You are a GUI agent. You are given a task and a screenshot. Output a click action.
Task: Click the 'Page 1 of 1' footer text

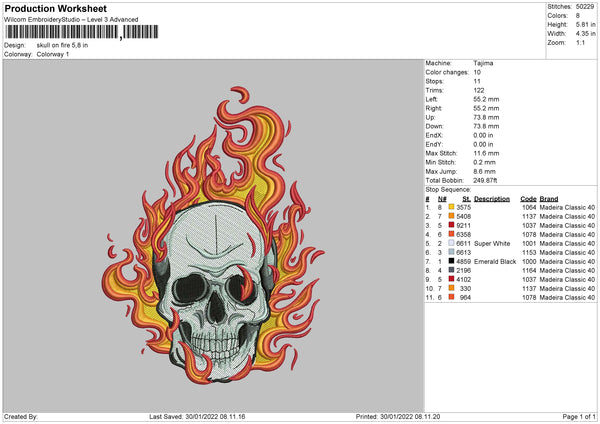click(579, 416)
